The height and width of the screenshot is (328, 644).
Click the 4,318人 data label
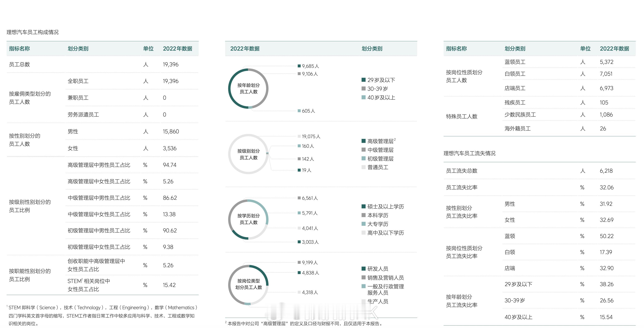(310, 292)
